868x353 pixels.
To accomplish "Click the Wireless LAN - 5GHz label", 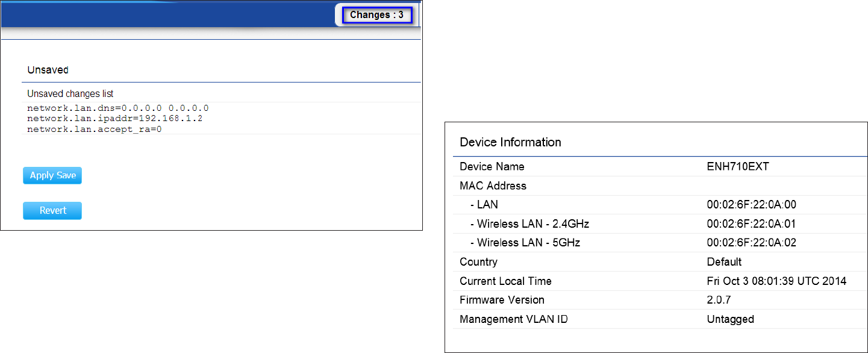I will click(525, 243).
